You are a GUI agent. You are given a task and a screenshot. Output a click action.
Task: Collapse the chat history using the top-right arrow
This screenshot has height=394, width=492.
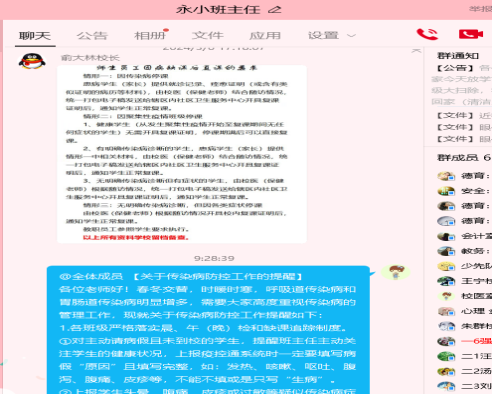click(x=416, y=51)
